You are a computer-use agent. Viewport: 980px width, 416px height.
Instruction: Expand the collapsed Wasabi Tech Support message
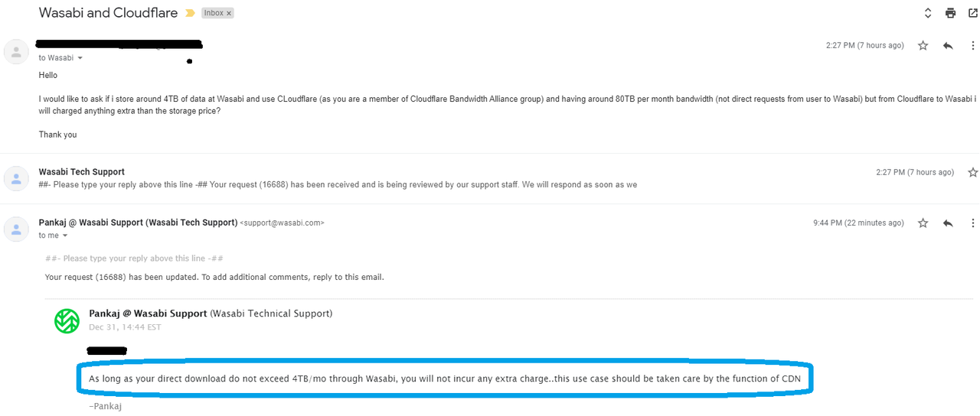point(490,178)
